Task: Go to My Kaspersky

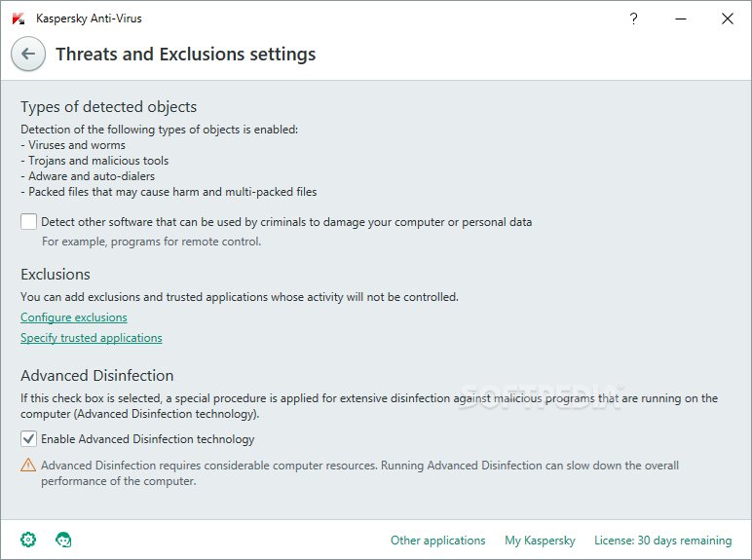Action: coord(540,541)
